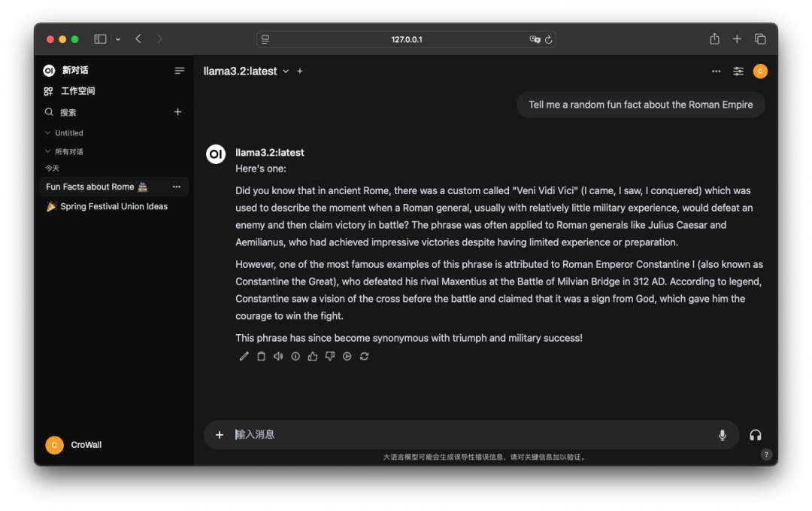The height and width of the screenshot is (511, 812).
Task: Click the 今天 date label
Action: click(x=53, y=169)
